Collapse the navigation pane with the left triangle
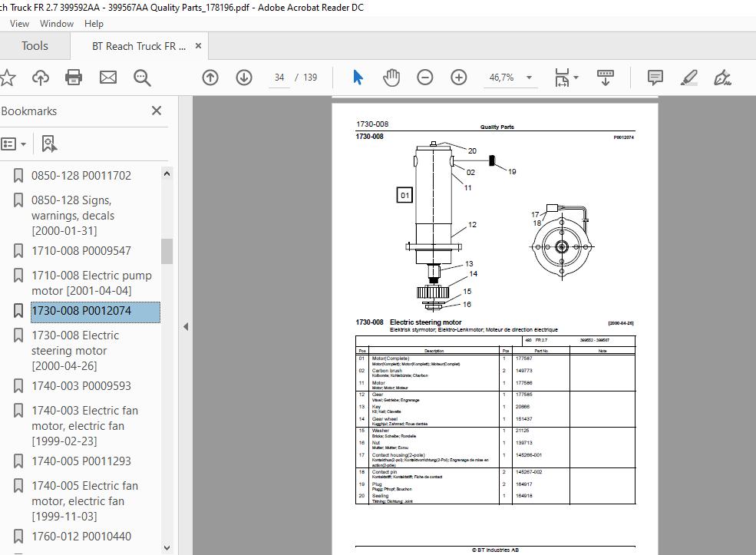 click(x=186, y=327)
